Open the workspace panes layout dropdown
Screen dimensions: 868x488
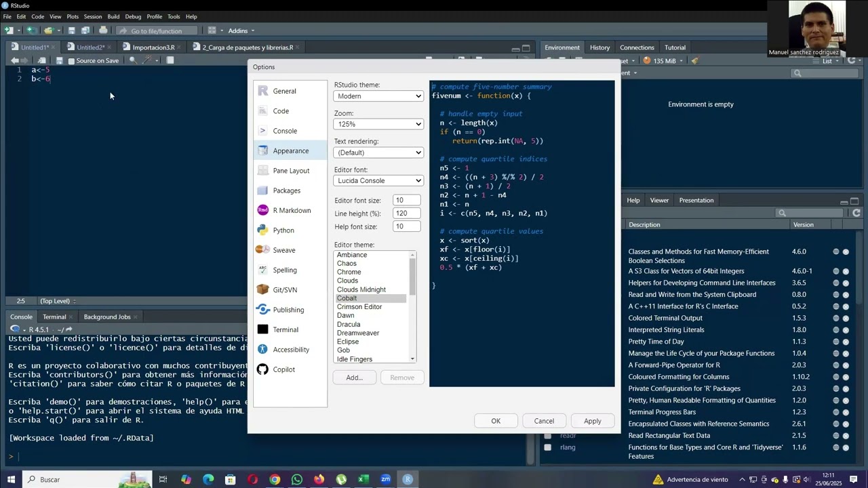[215, 30]
